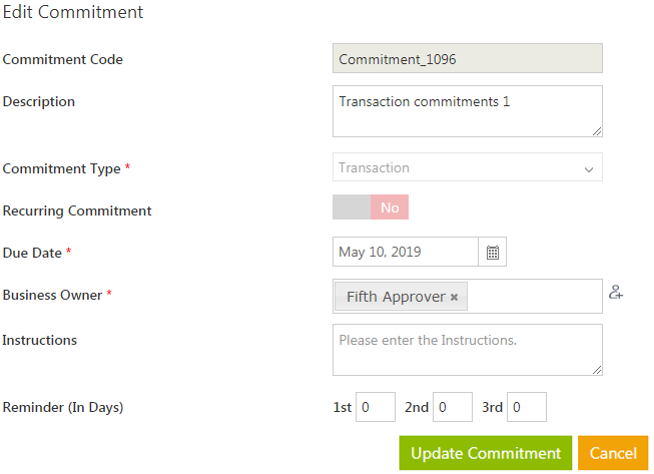Select the Fifth Approver tag text
The height and width of the screenshot is (474, 654).
coord(395,297)
